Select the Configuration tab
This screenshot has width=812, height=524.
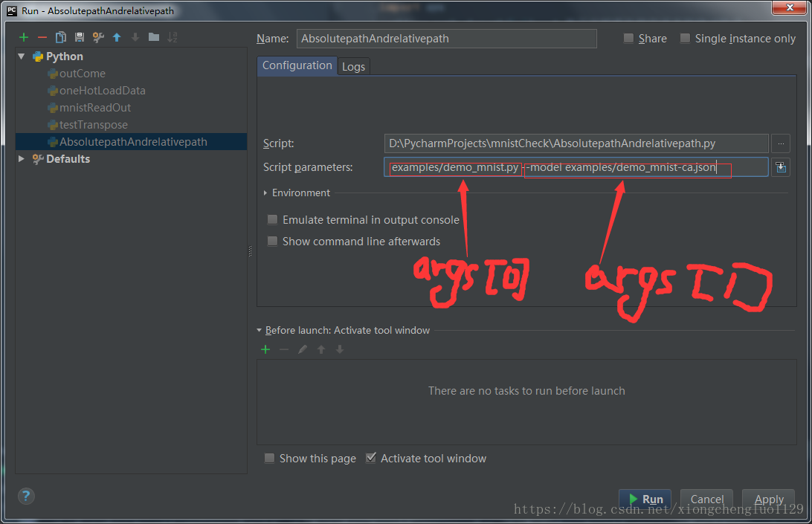point(297,65)
